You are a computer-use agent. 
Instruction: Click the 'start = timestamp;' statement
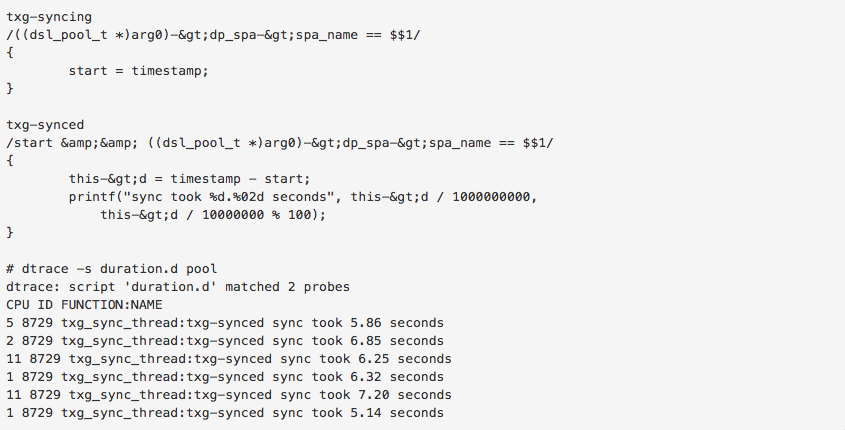pos(137,71)
